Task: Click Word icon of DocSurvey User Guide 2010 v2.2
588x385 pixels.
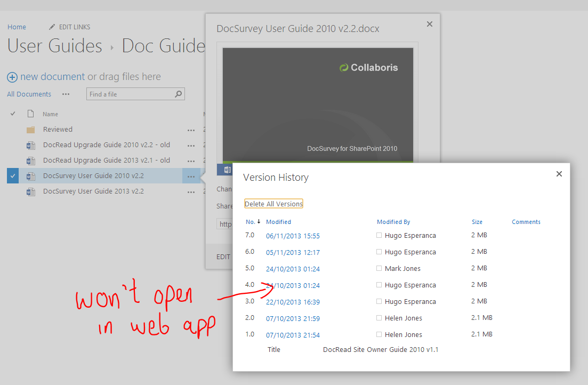Action: [x=31, y=177]
